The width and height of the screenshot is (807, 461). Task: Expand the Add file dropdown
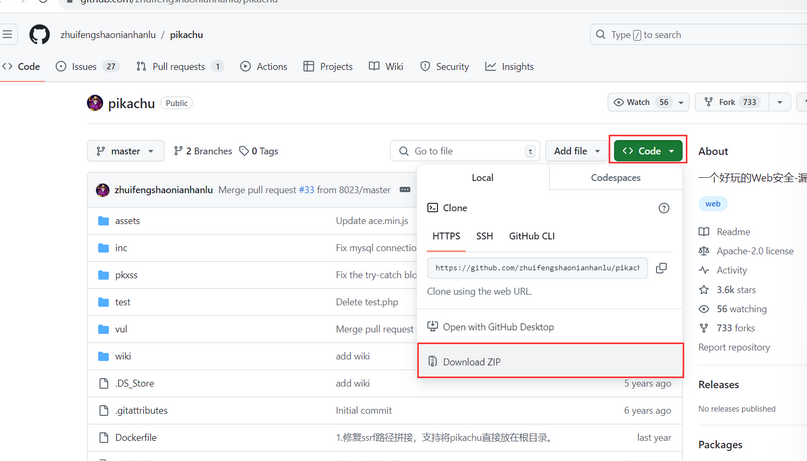pyautogui.click(x=576, y=151)
